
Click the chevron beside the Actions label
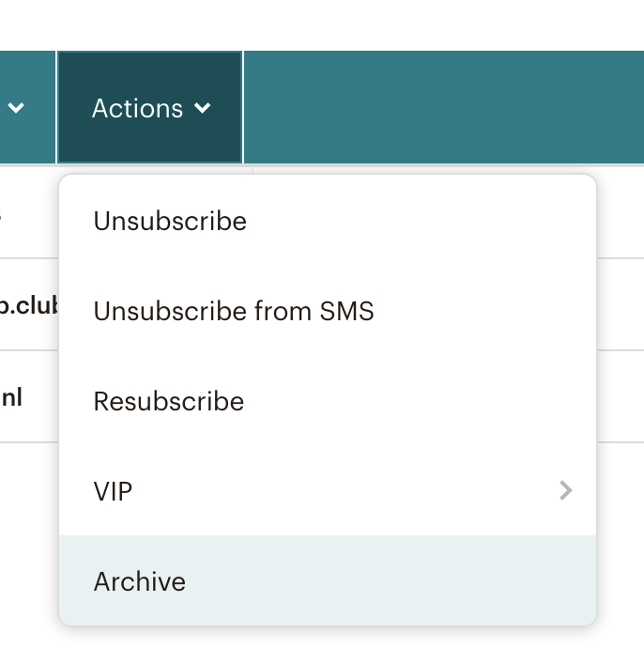[203, 108]
